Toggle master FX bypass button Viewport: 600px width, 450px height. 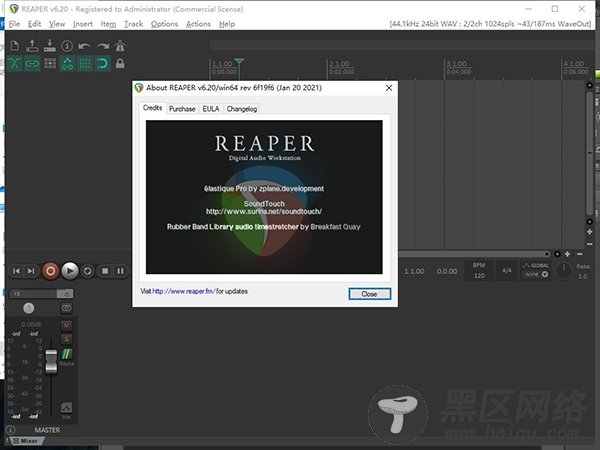point(65,293)
